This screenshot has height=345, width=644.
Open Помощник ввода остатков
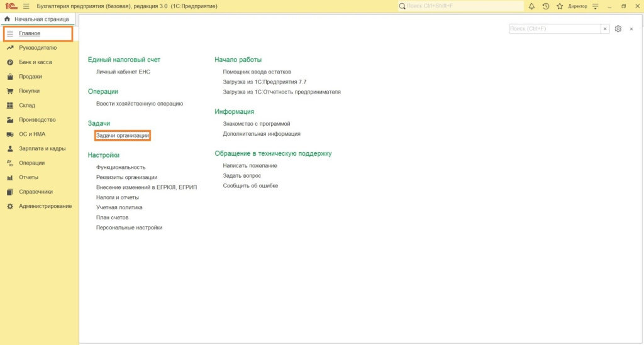coord(257,72)
